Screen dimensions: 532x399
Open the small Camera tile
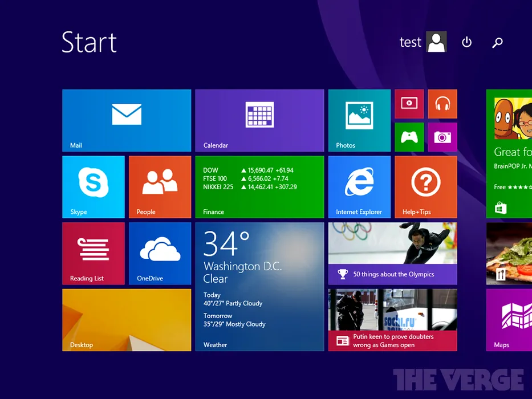442,137
